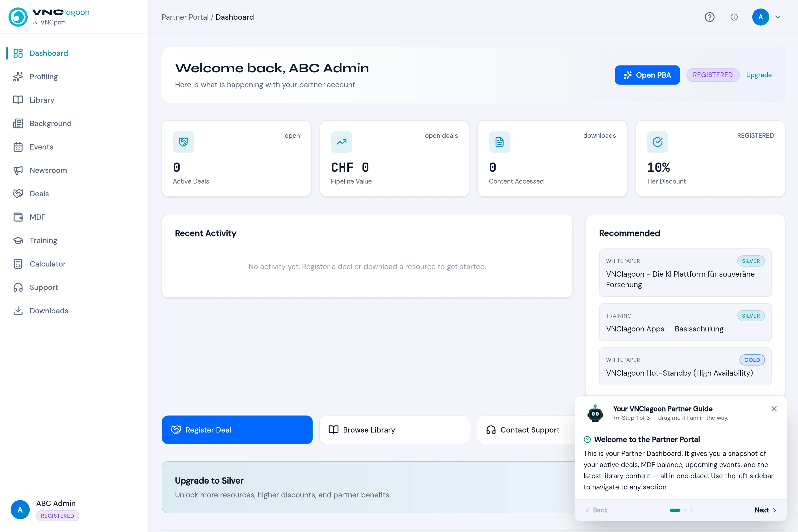Open the VNClagoon Apps Basisschulung training card
Viewport: 798px width, 532px height.
tap(685, 322)
